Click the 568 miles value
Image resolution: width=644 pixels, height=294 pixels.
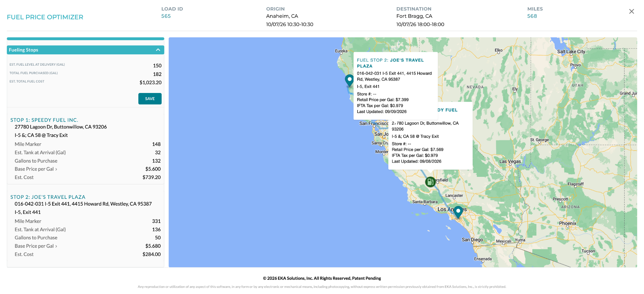532,16
